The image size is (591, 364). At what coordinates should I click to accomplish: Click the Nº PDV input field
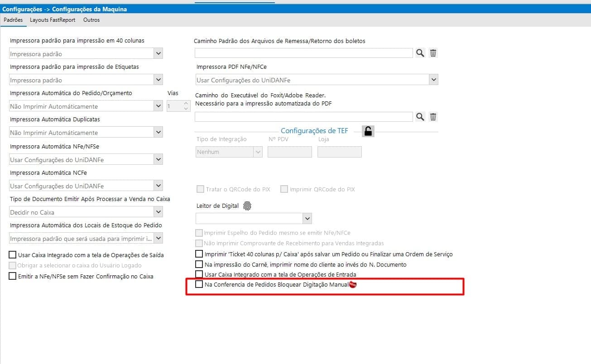(290, 152)
